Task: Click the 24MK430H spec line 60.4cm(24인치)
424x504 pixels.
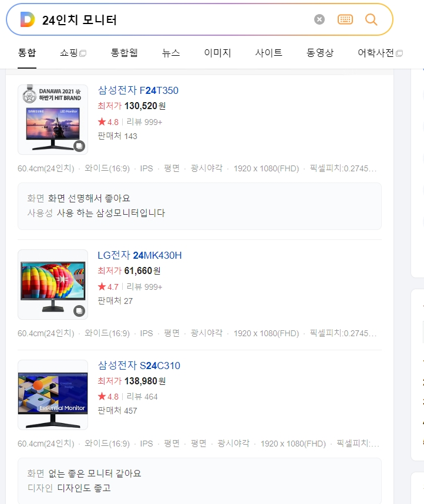Action: [x=197, y=333]
